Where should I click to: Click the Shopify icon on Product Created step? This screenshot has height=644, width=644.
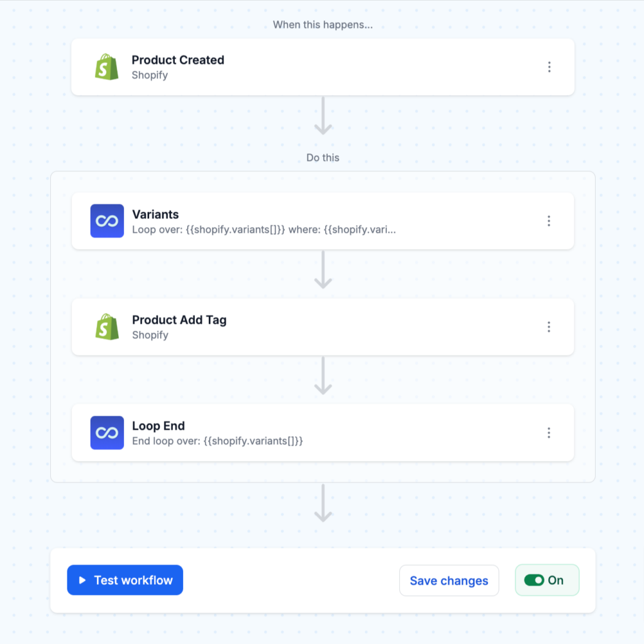pyautogui.click(x=107, y=67)
